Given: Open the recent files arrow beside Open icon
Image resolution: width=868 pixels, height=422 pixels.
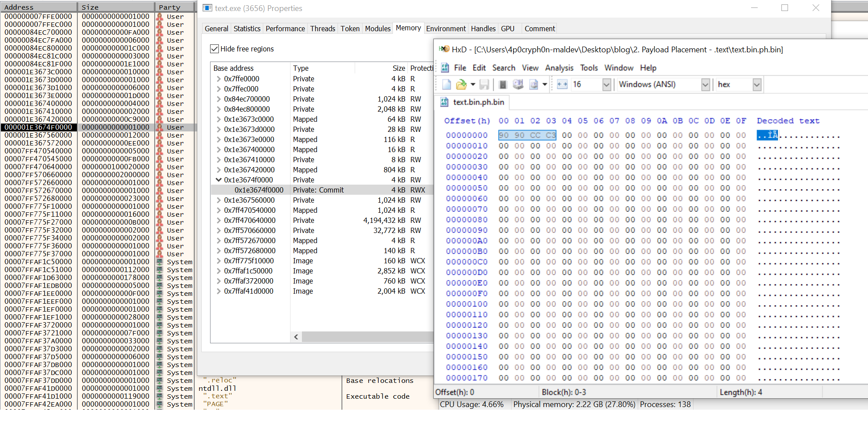Looking at the screenshot, I should (473, 84).
